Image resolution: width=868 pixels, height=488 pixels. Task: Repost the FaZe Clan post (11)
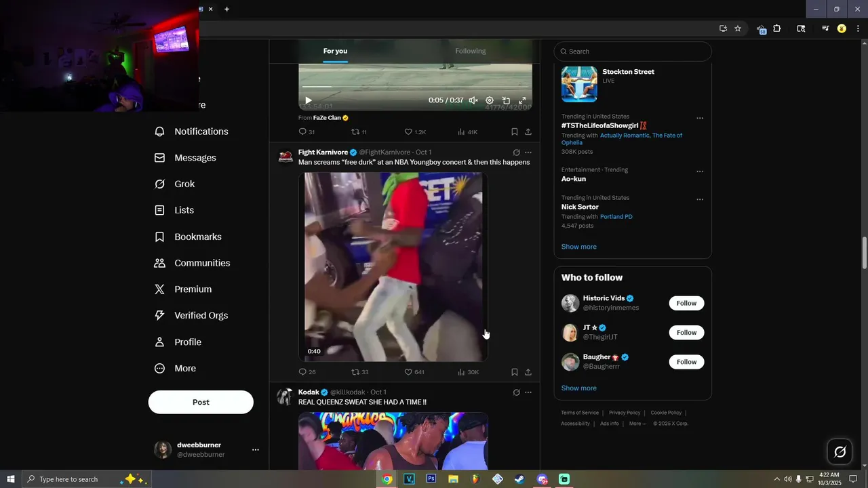pos(359,132)
